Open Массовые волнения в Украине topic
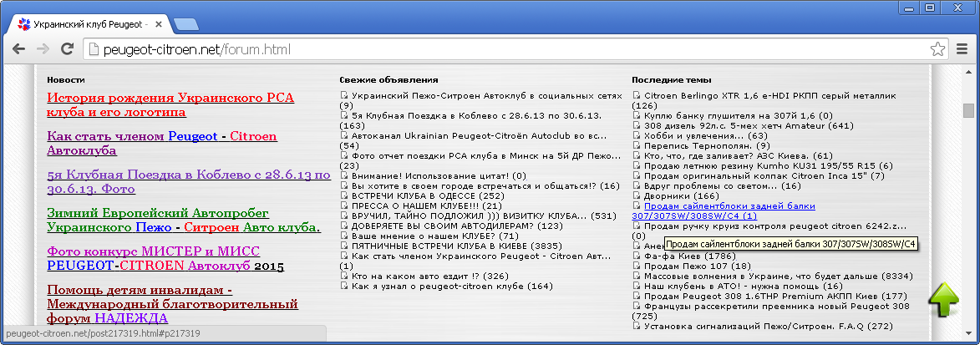The height and width of the screenshot is (345, 980). coord(778,276)
